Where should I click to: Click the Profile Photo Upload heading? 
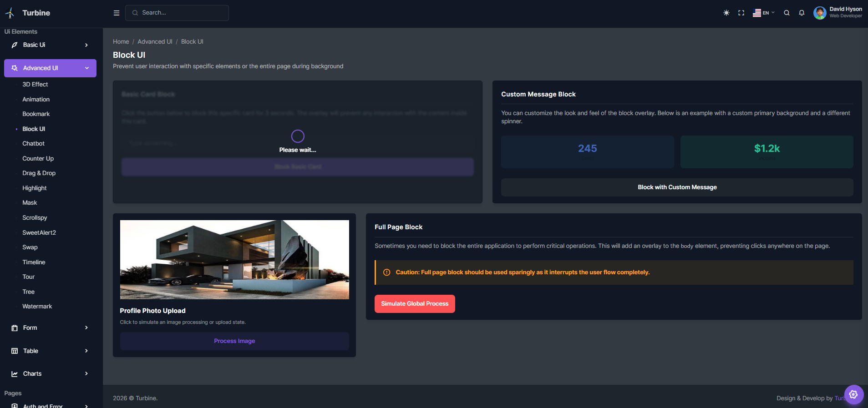pos(152,311)
